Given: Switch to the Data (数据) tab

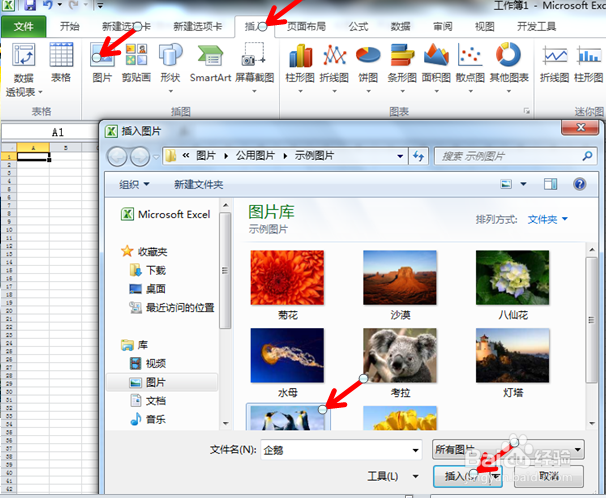Looking at the screenshot, I should click(x=400, y=26).
